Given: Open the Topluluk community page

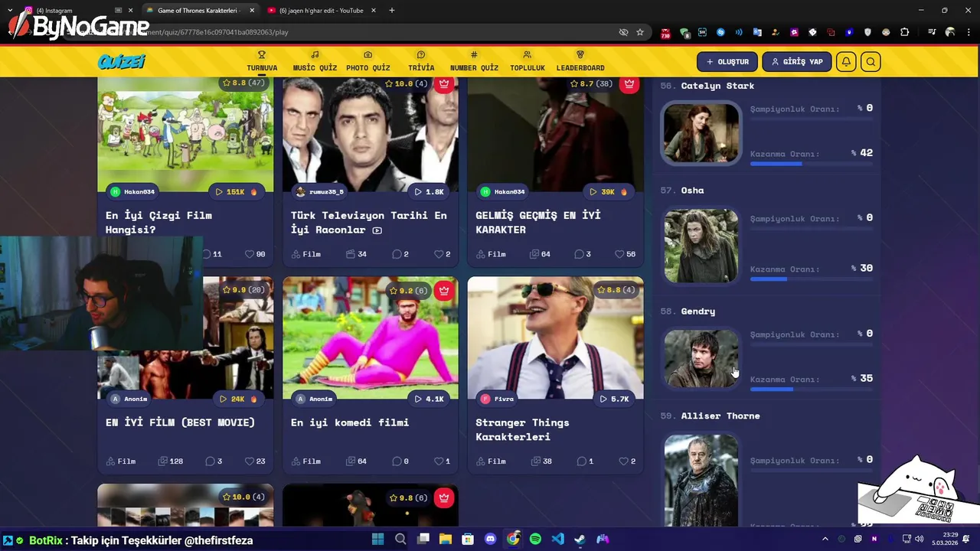Looking at the screenshot, I should coord(528,61).
